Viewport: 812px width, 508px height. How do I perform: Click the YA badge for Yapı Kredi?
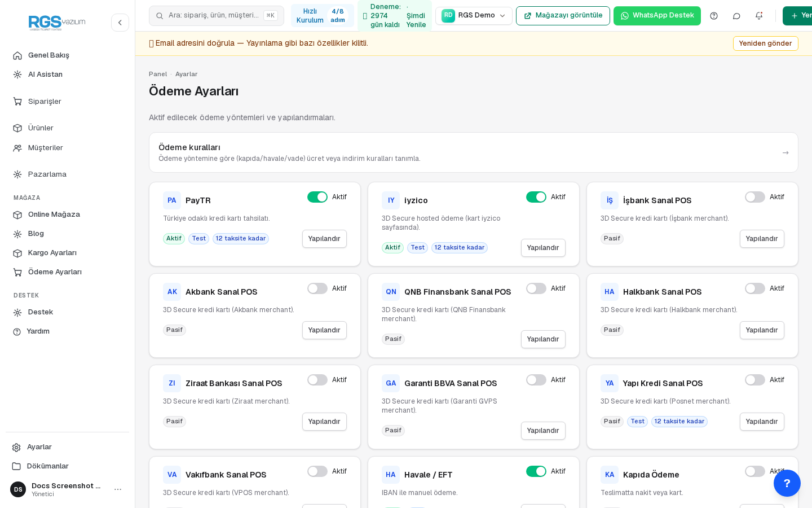point(610,383)
